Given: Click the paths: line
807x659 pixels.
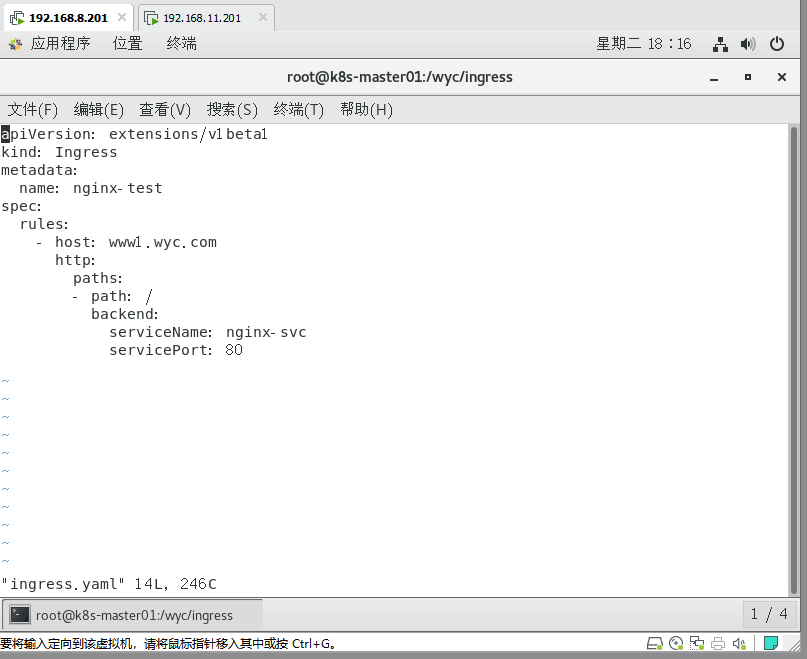Looking at the screenshot, I should (98, 279).
